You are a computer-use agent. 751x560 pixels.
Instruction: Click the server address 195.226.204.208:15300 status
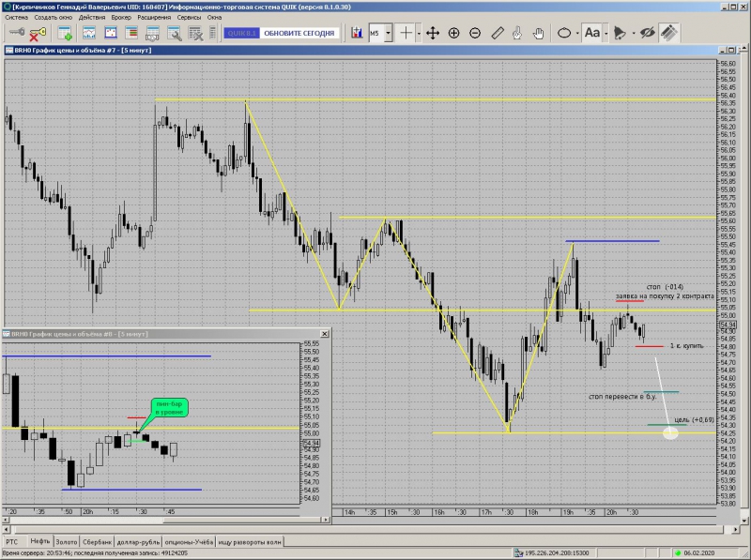click(557, 552)
